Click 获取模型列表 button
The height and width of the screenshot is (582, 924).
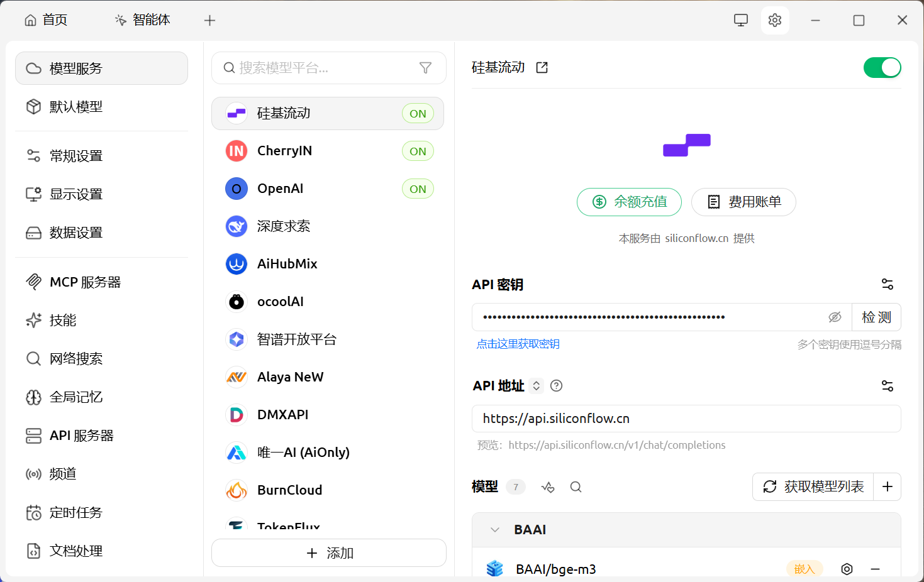813,486
